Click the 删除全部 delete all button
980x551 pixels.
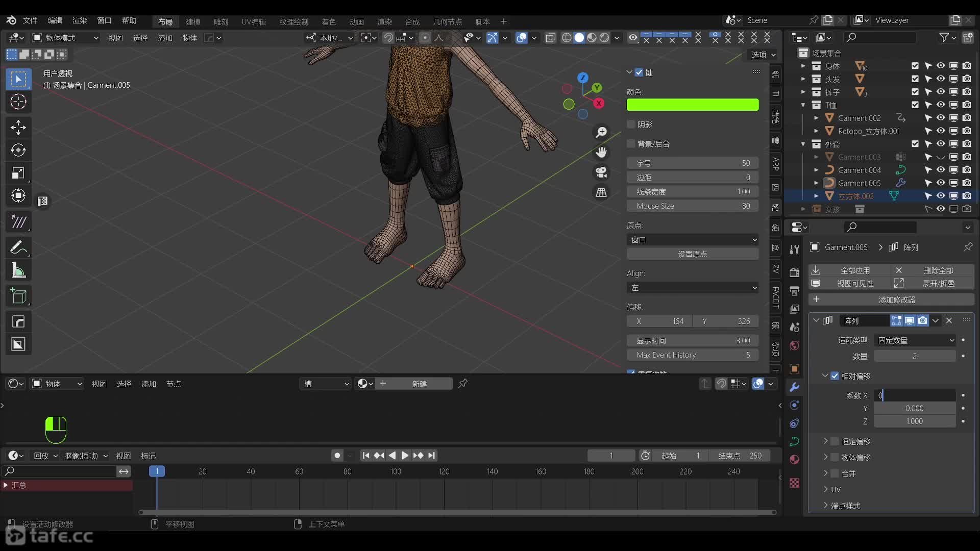pyautogui.click(x=933, y=270)
